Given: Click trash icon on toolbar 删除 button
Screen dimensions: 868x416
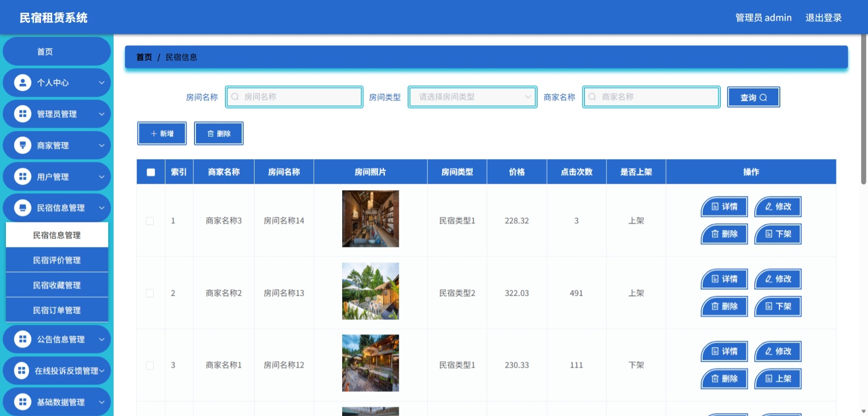Looking at the screenshot, I should [x=211, y=134].
